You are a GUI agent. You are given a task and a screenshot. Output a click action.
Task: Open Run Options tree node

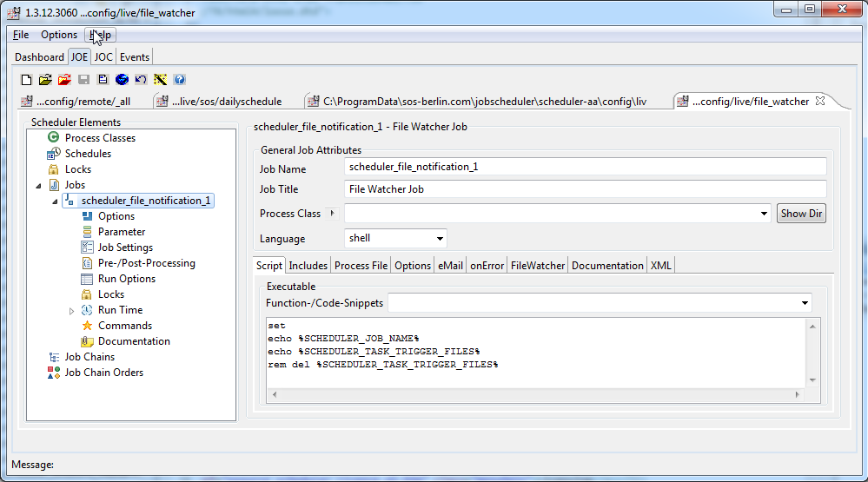point(127,279)
